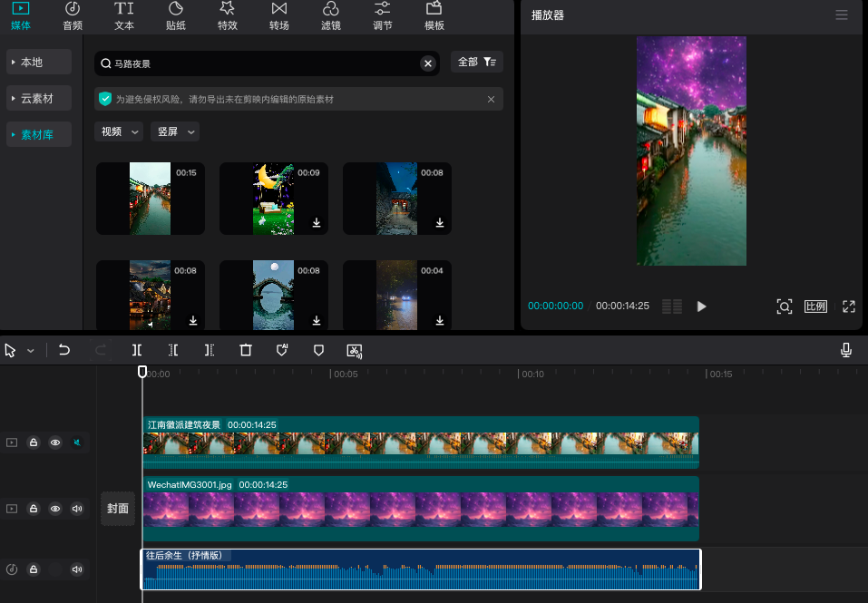The image size is (868, 603).
Task: Trim the clip right of the playhead
Action: [210, 350]
